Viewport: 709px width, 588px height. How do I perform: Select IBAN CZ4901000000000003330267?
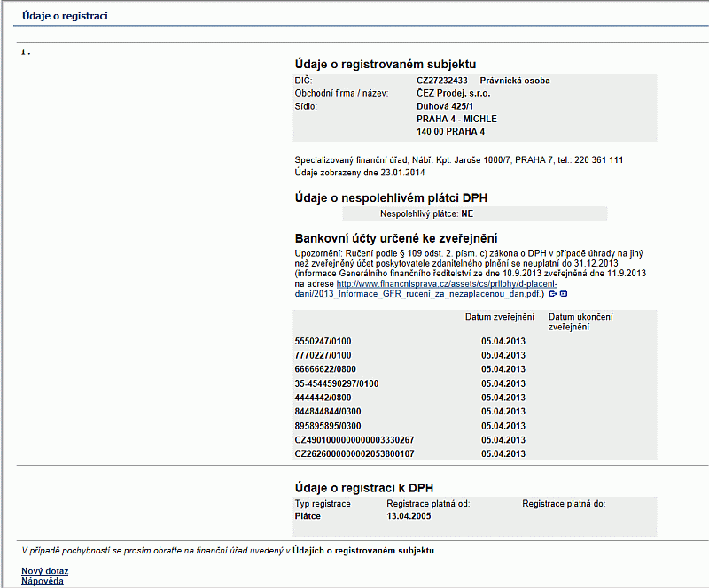tap(354, 440)
